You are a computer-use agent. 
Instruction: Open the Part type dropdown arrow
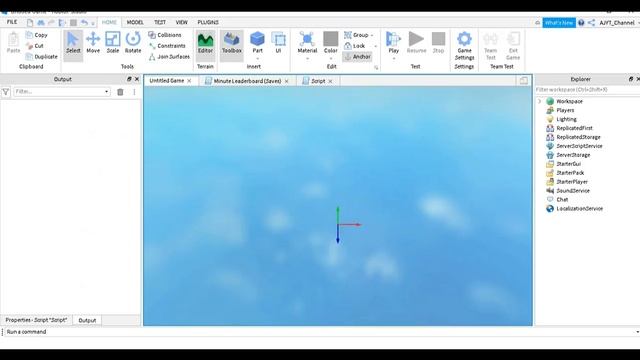tap(257, 59)
